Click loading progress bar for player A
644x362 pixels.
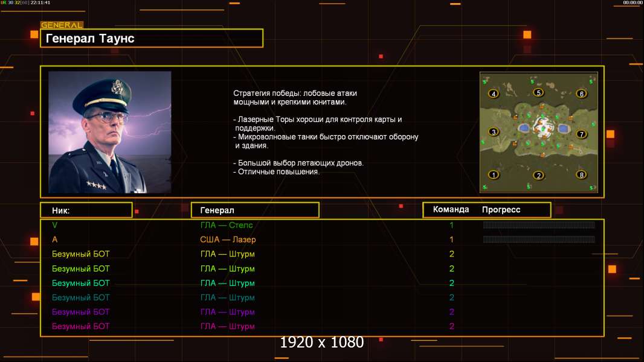coord(539,239)
